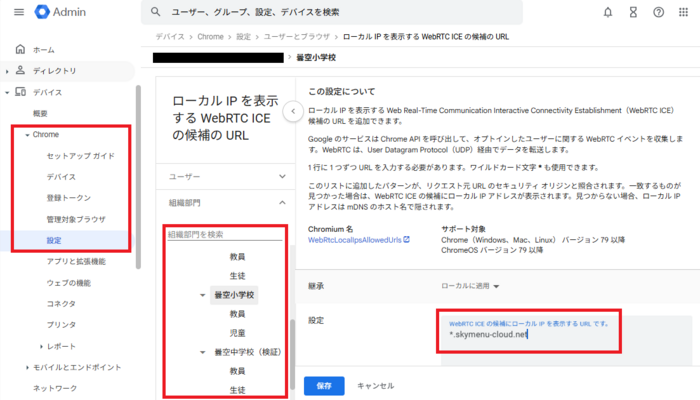
Task: Click the WebRTC ICE URL text field
Action: (560, 335)
